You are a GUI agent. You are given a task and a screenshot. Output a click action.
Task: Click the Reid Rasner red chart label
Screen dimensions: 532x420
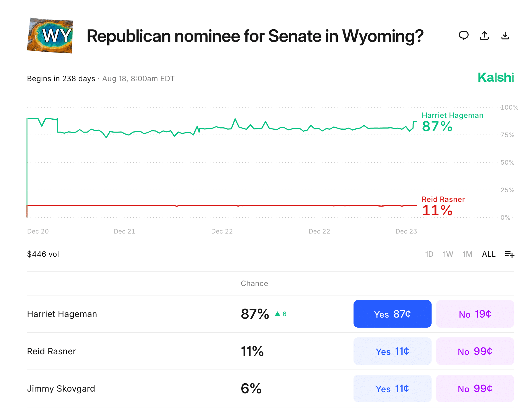click(443, 199)
